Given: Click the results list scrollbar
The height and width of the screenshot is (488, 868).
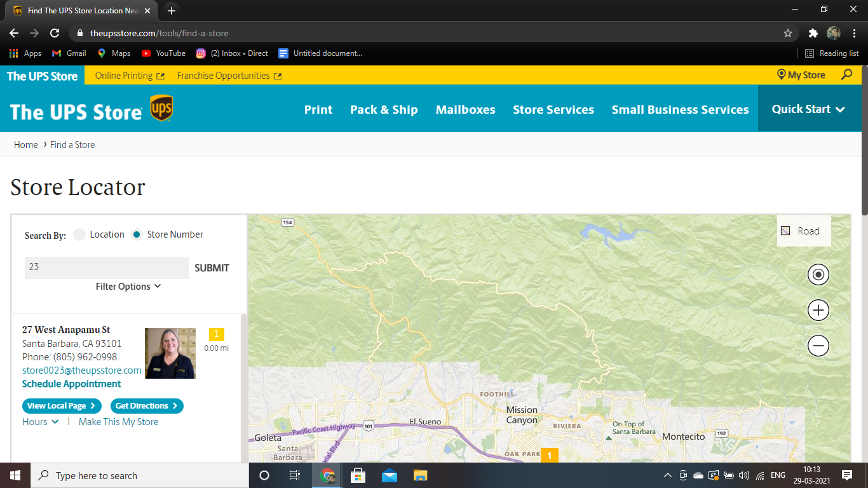Looking at the screenshot, I should [x=244, y=388].
